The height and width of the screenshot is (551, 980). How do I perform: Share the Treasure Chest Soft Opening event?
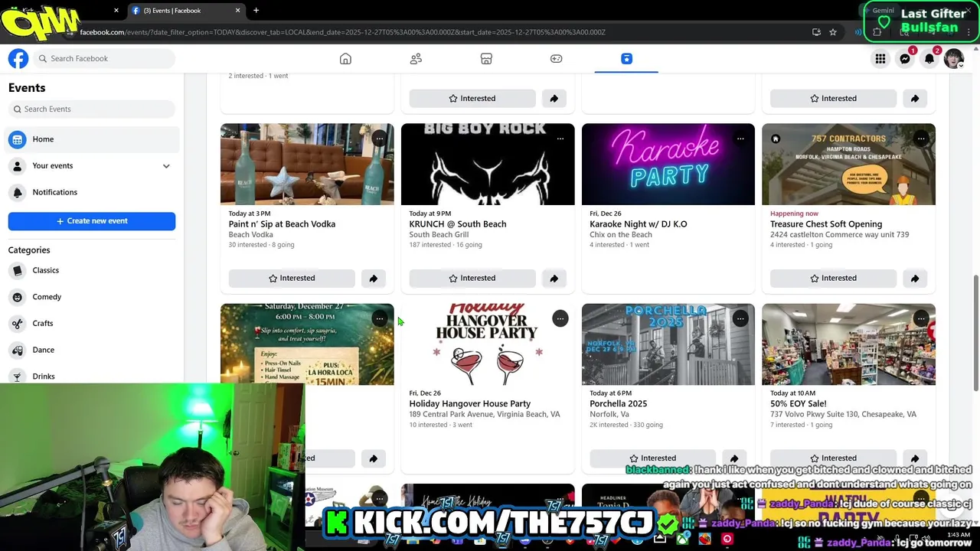915,278
